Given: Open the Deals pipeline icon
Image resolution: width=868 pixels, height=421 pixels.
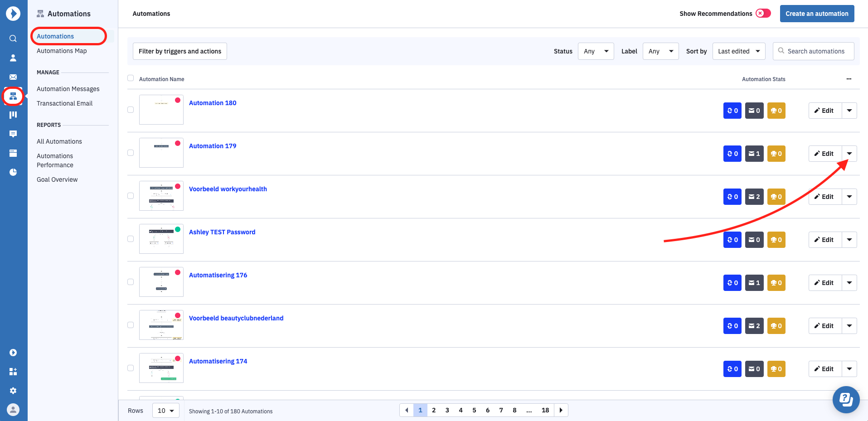Looking at the screenshot, I should [13, 115].
